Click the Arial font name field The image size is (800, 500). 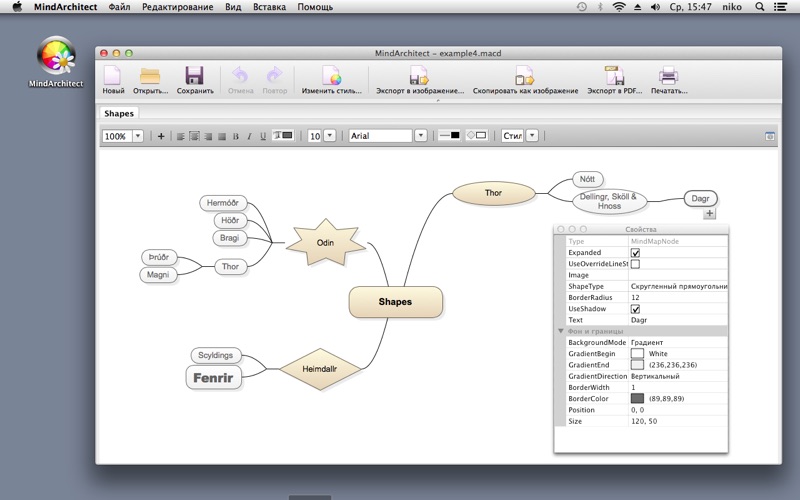coord(380,136)
